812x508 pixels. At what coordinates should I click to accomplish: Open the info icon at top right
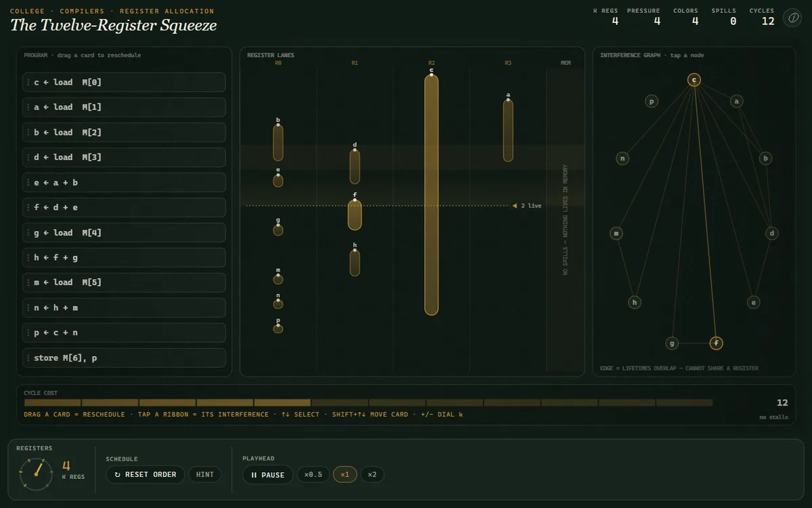[792, 18]
